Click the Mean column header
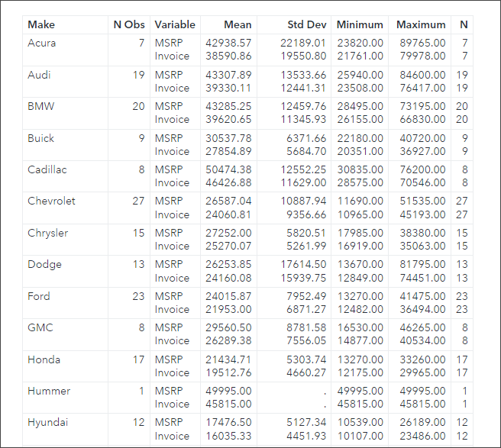This screenshot has width=501, height=448. tap(238, 25)
